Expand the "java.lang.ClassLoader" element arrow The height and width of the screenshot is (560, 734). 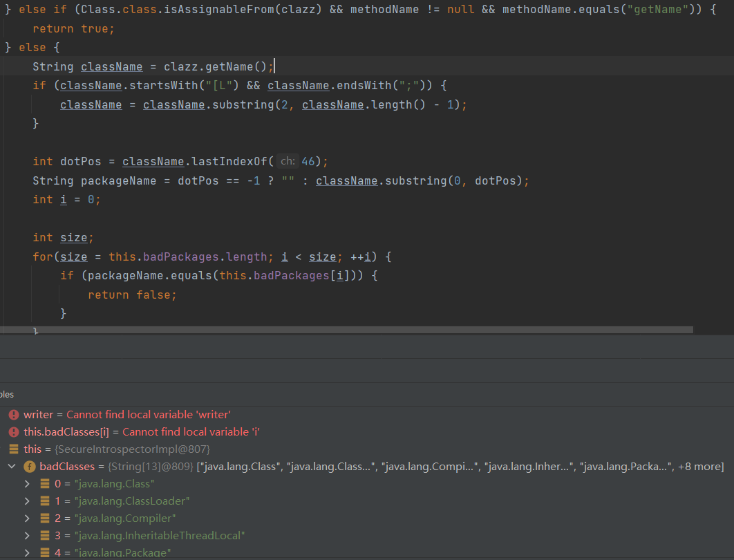[27, 501]
